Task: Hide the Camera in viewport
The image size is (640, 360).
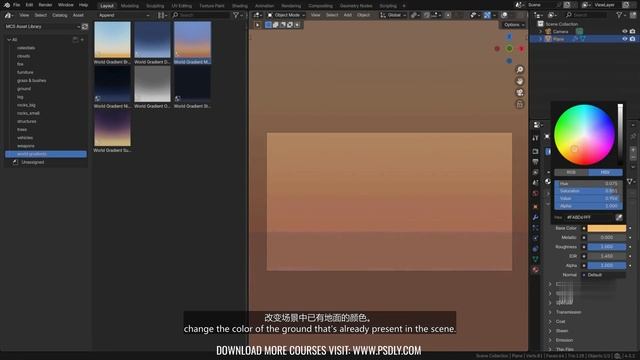Action: click(x=624, y=31)
